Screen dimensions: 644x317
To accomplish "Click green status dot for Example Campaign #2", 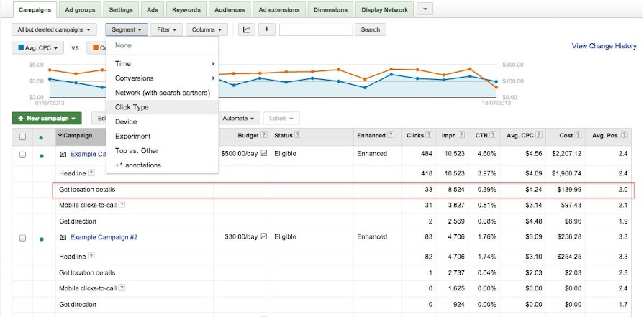I will pos(42,237).
